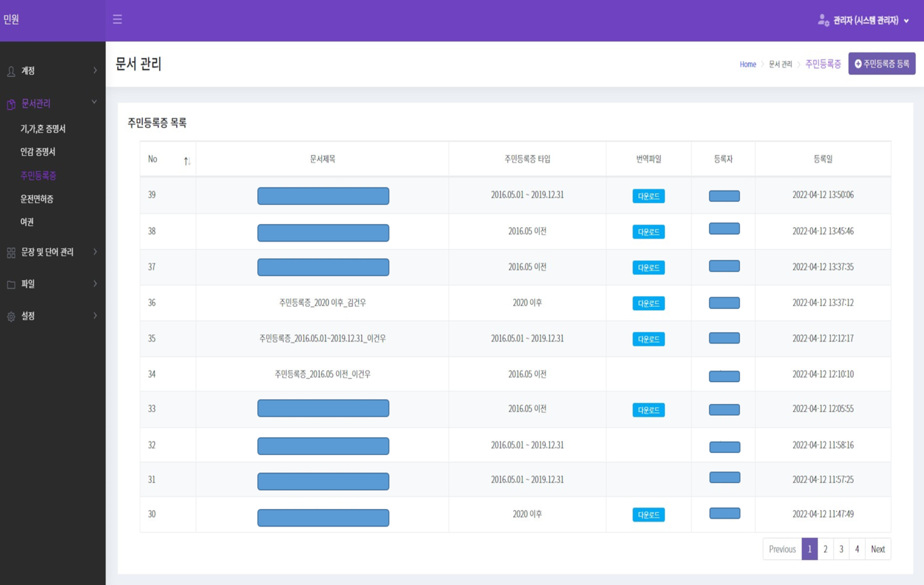Click the 문서관리 document icon
Image resolution: width=924 pixels, height=585 pixels.
click(x=11, y=104)
